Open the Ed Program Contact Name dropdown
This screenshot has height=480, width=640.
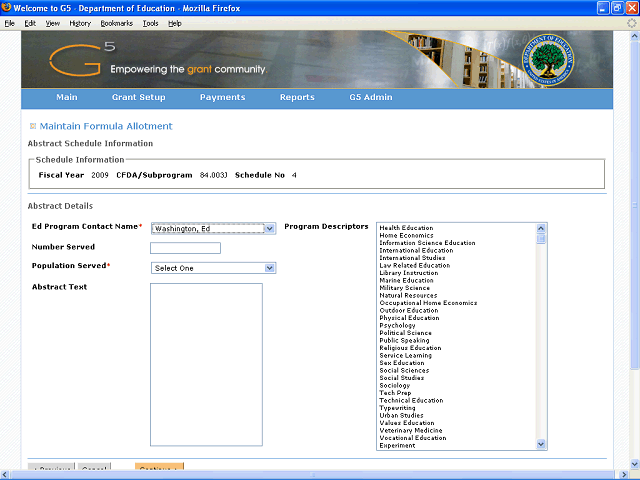tap(269, 228)
